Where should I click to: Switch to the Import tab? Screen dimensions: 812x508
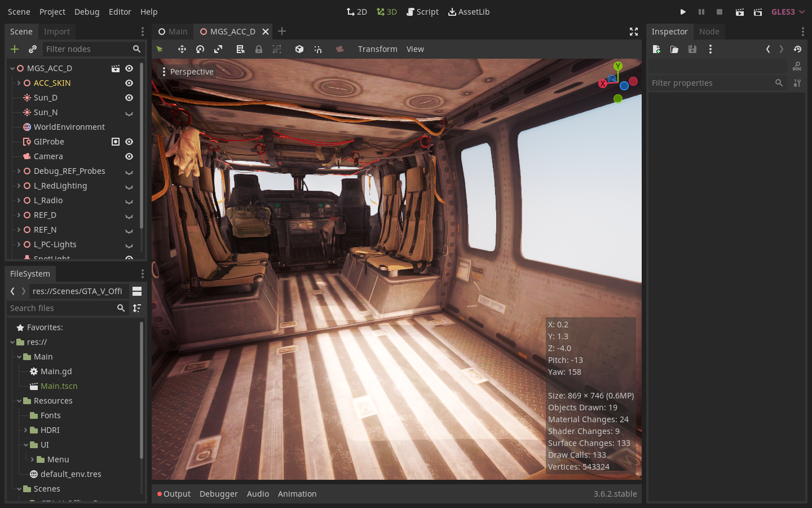[57, 32]
